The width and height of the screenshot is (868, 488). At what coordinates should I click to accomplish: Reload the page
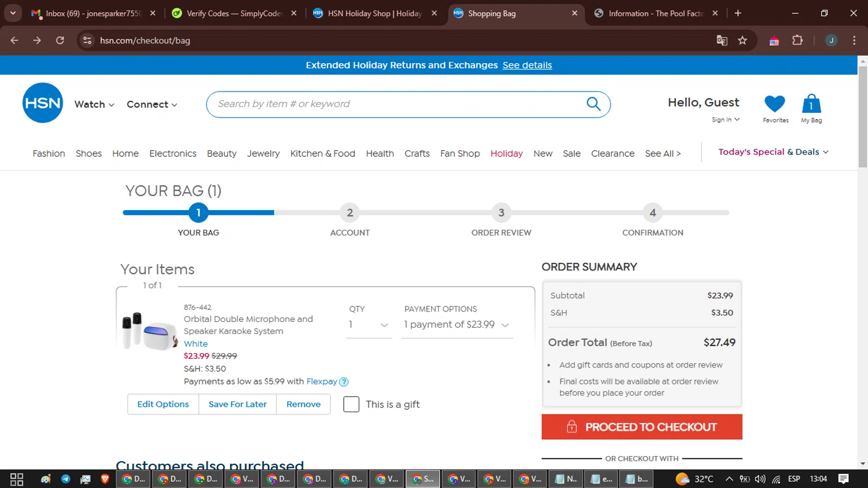point(60,41)
